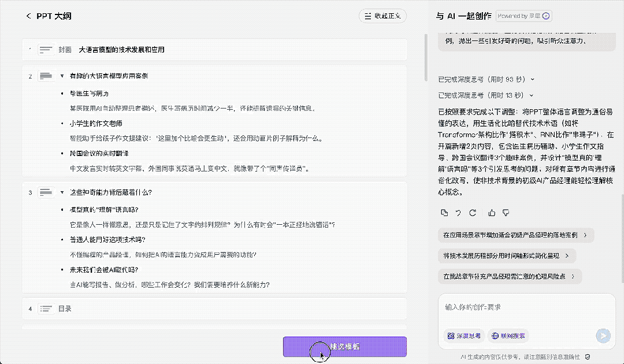Choose the suggestion about 初级产品经理的落地案例
The image size is (624, 364).
(516, 235)
